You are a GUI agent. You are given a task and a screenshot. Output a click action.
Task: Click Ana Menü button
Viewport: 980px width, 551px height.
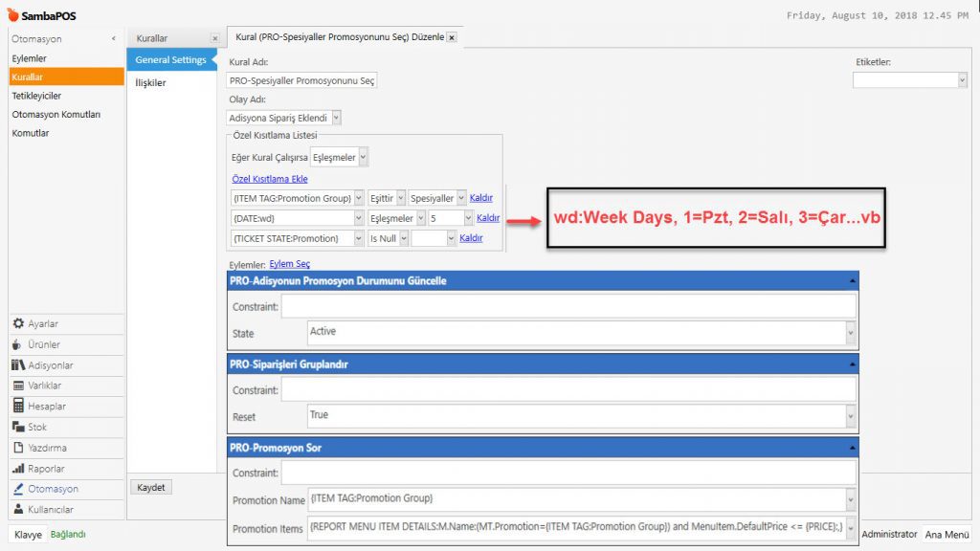pyautogui.click(x=947, y=534)
